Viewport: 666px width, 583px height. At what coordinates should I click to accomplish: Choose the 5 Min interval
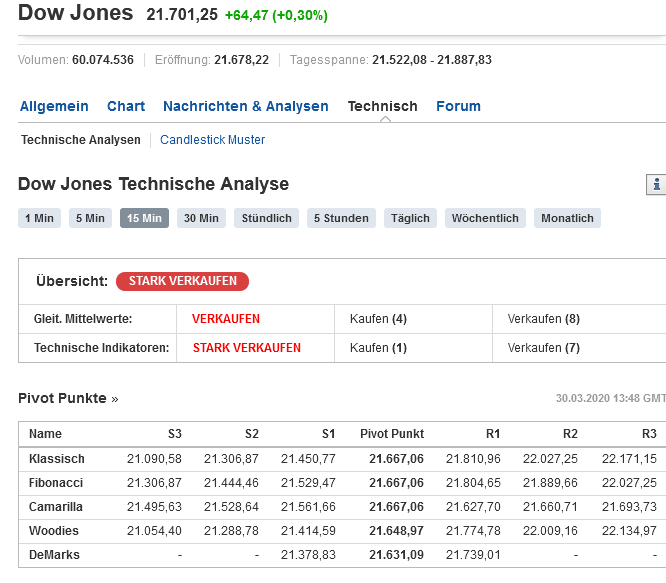click(90, 218)
